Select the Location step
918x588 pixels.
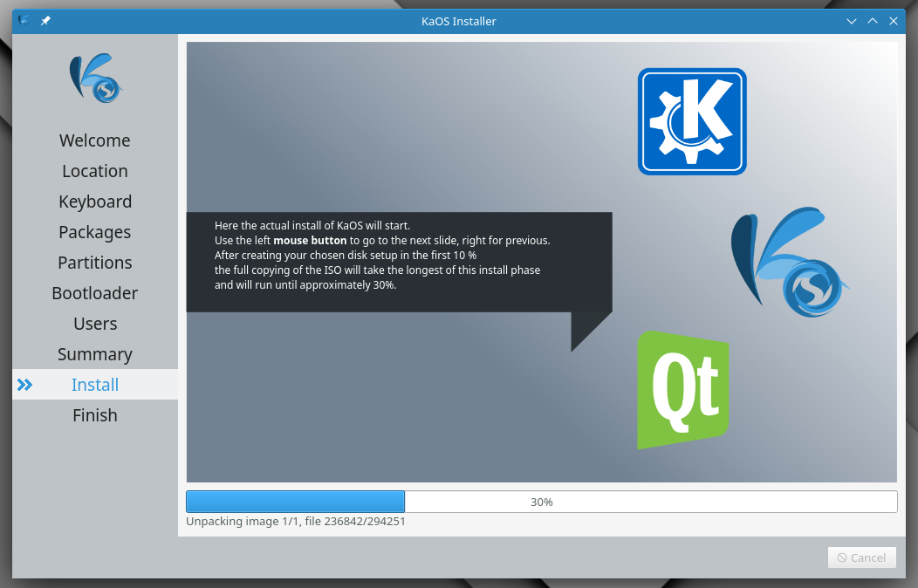point(95,171)
